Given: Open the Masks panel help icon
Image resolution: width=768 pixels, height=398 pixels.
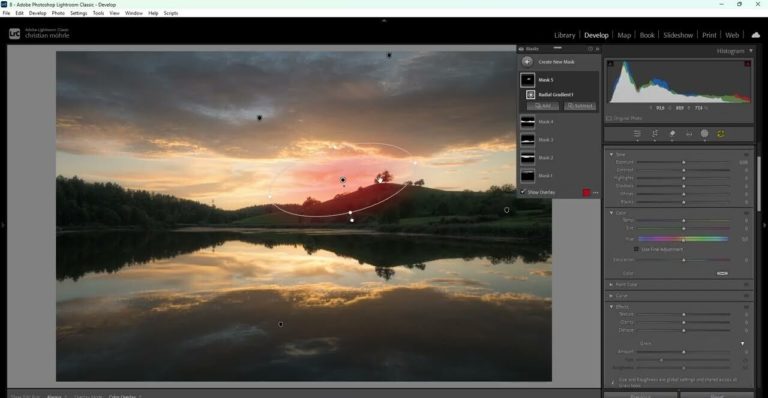Looking at the screenshot, I should coord(590,49).
